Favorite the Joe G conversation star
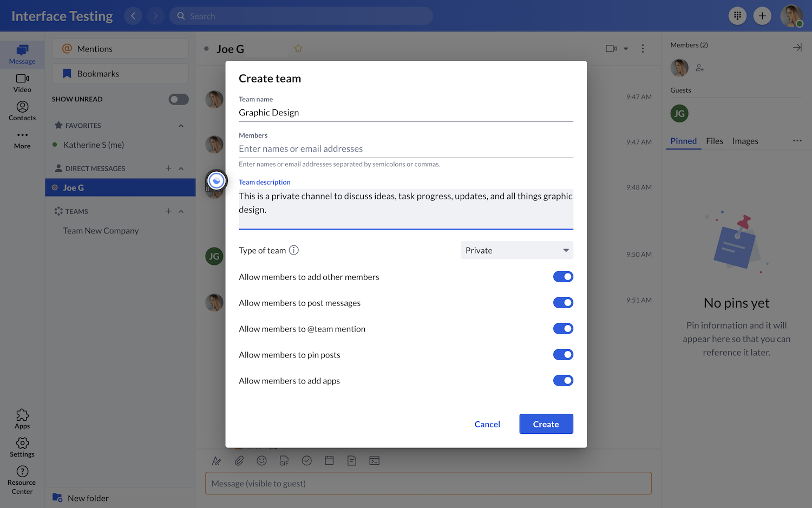 298,48
